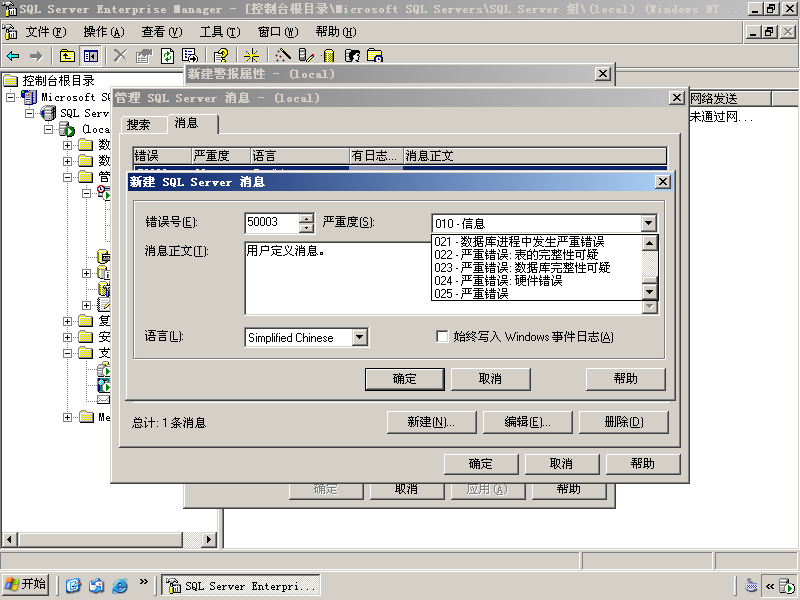This screenshot has width=800, height=600.
Task: Open the properties toolbar icon
Action: click(144, 56)
